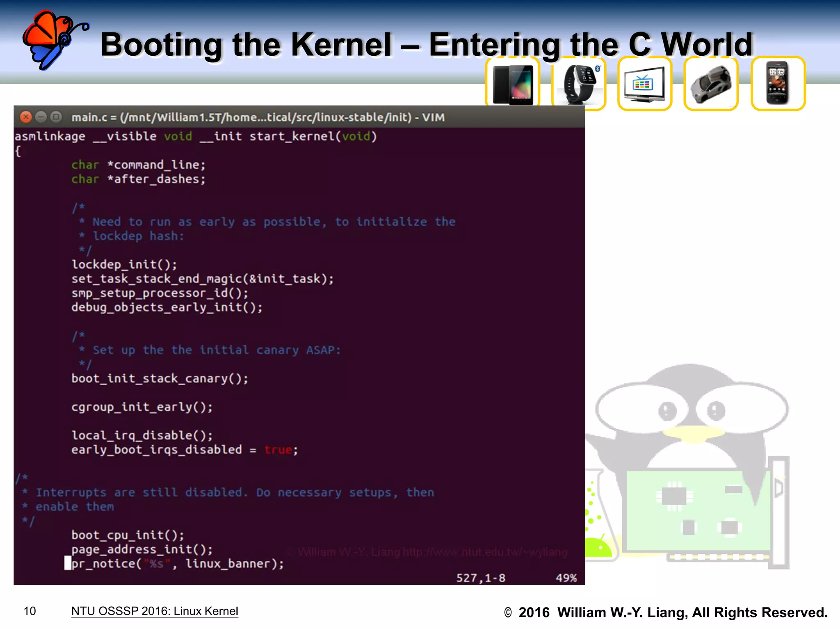Image resolution: width=840 pixels, height=630 pixels.
Task: Click the car device icon
Action: tap(711, 84)
